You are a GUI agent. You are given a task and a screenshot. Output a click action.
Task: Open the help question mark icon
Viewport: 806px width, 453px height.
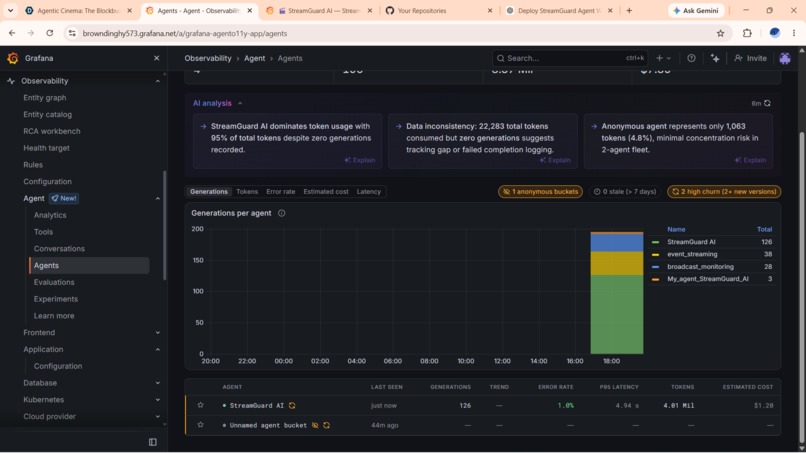[x=691, y=58]
